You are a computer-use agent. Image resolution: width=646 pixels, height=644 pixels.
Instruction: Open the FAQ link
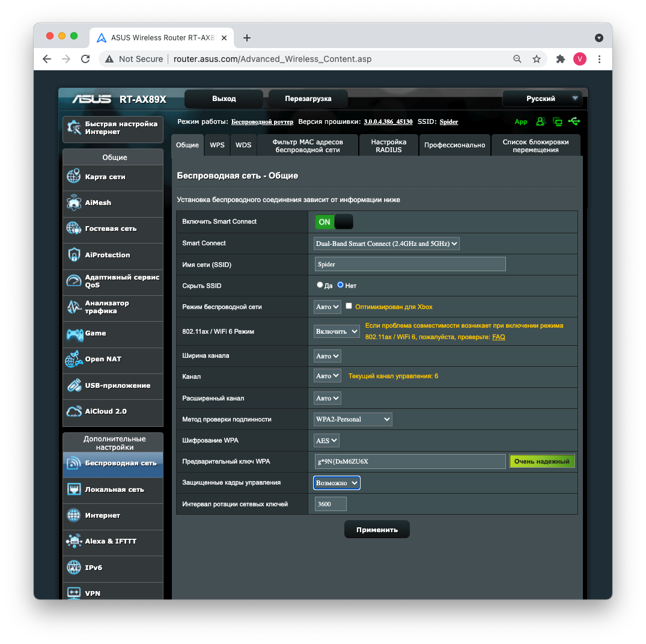[499, 337]
